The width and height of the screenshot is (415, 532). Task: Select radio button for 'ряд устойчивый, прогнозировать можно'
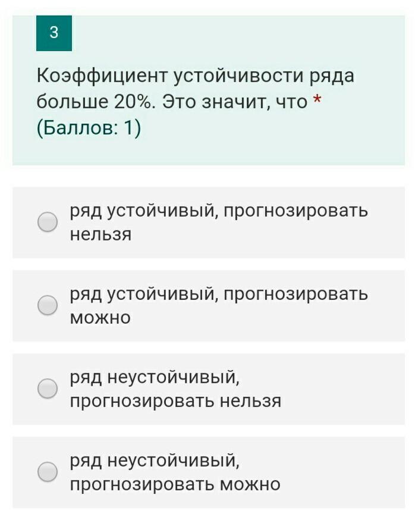48,306
